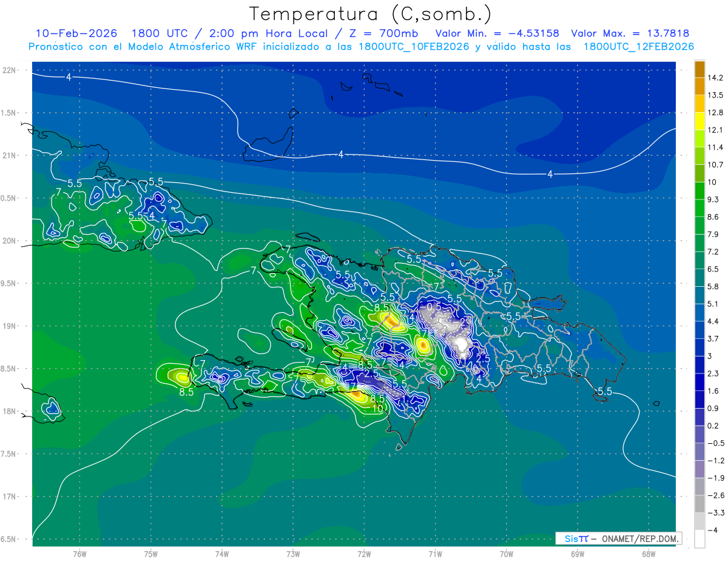Click legend value '2.3'
The image size is (728, 562).
pos(712,373)
